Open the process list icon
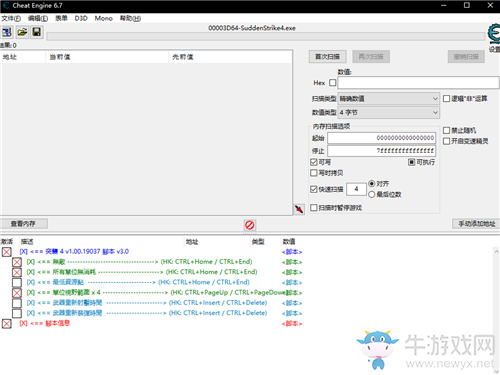 coord(7,32)
